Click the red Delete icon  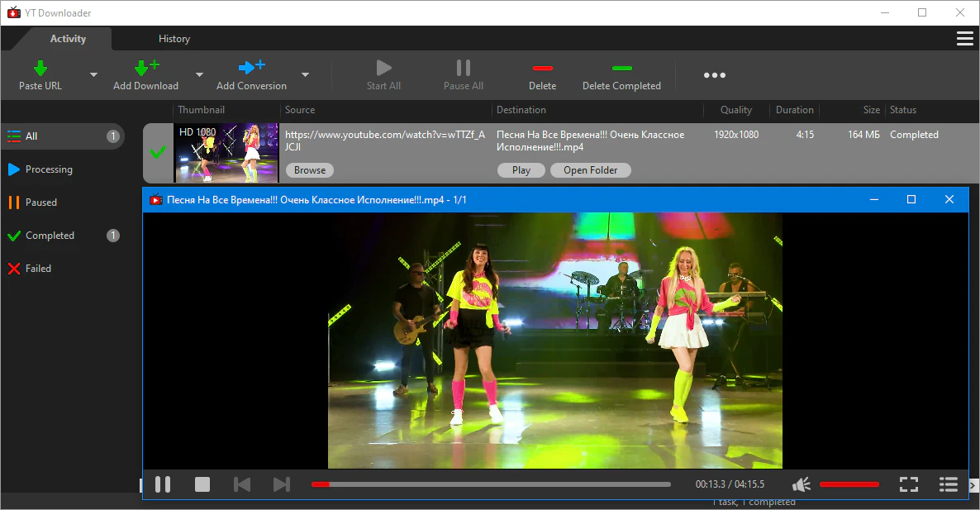542,69
